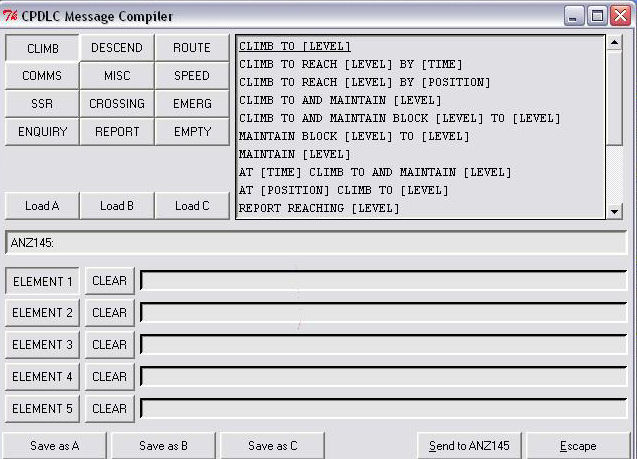This screenshot has height=459, width=637.
Task: Click the message list scroll down arrow
Action: tap(614, 212)
